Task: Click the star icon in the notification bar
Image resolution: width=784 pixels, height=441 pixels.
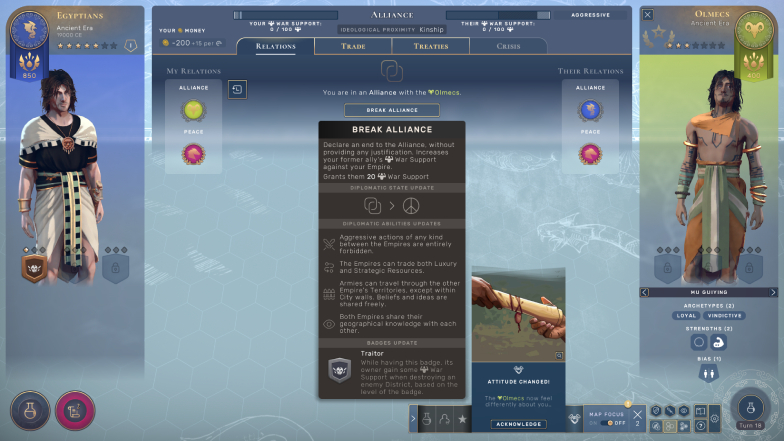Action: pyautogui.click(x=462, y=419)
